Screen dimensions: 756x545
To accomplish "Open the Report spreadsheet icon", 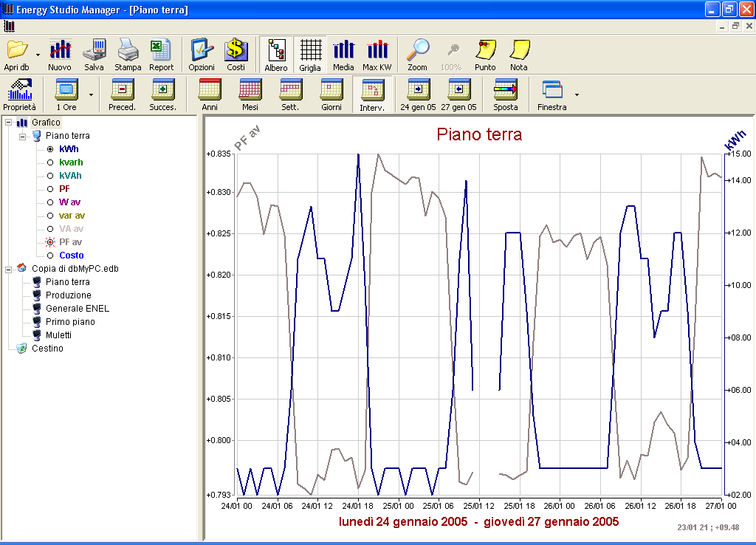I will [x=161, y=55].
